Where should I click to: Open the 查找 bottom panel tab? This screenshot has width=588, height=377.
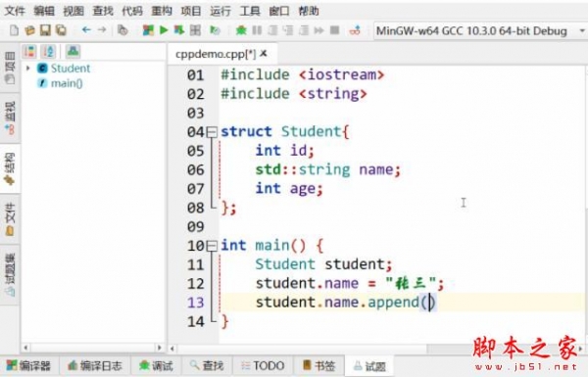coord(207,366)
